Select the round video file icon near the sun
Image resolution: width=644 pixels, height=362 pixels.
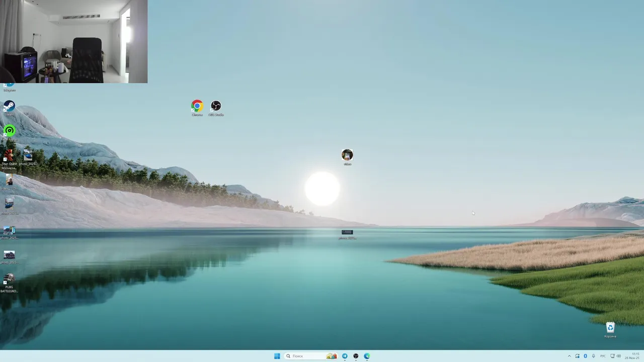tap(347, 157)
